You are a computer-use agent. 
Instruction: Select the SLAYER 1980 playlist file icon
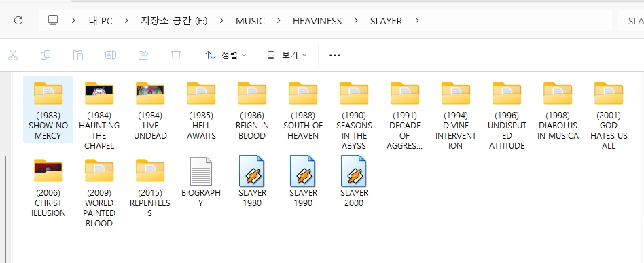[252, 171]
